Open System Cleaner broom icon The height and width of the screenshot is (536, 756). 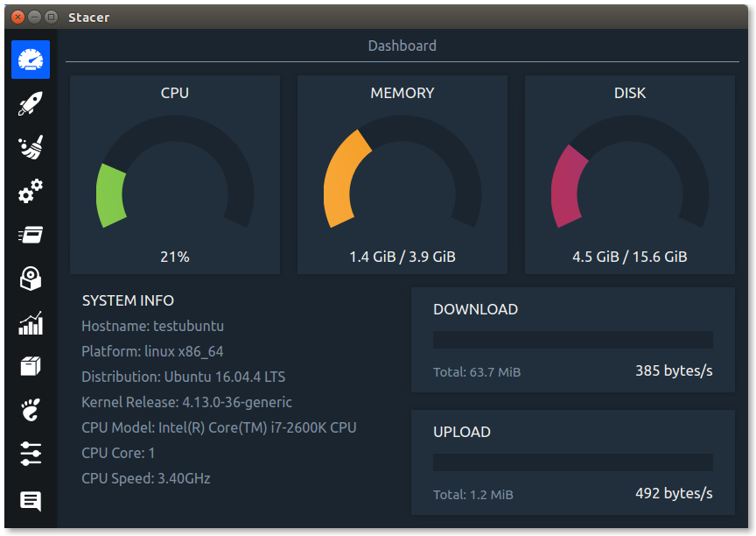pyautogui.click(x=31, y=147)
